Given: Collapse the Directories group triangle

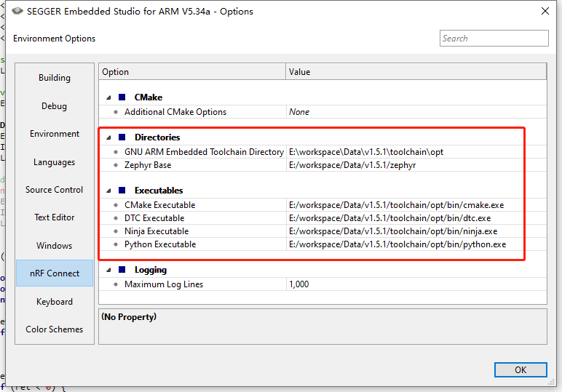Looking at the screenshot, I should (108, 137).
